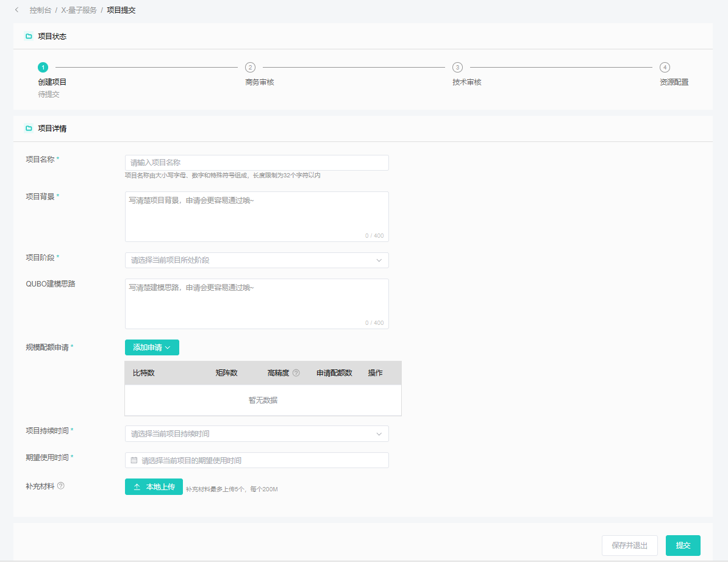Click the calendar icon in 期望使用时间 field
This screenshot has height=562, width=728.
tap(134, 460)
